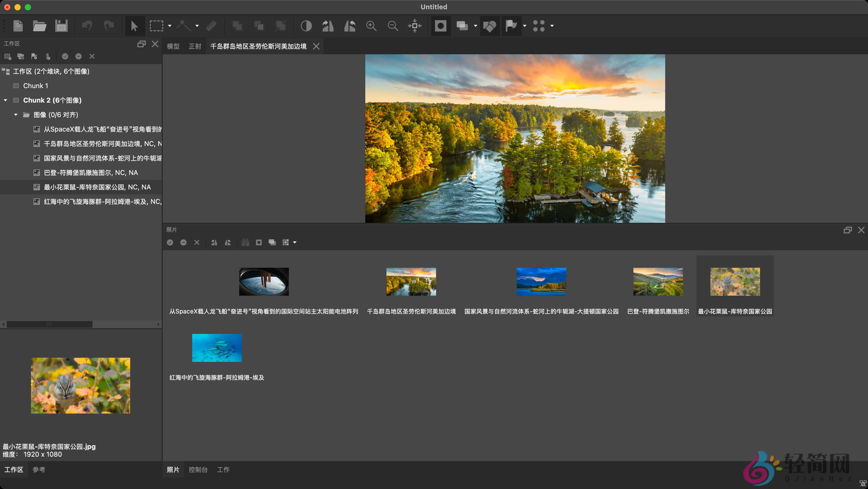
Task: Open a project using the folder icon
Action: (x=40, y=26)
